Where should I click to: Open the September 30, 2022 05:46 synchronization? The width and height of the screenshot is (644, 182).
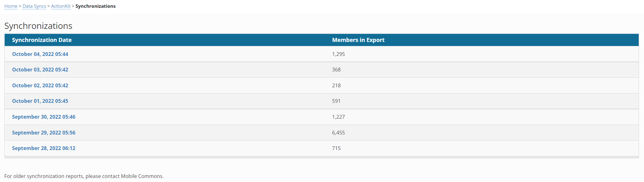coord(44,117)
